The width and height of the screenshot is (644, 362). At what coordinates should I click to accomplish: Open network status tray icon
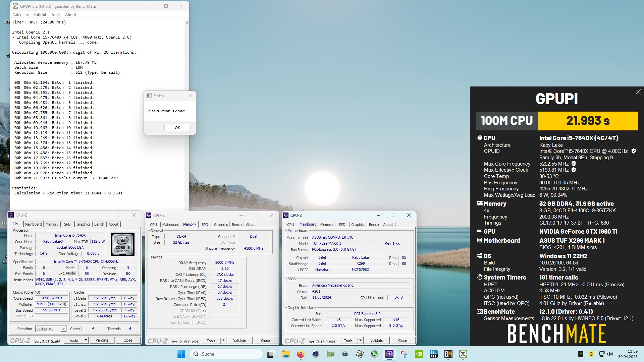[x=602, y=354]
